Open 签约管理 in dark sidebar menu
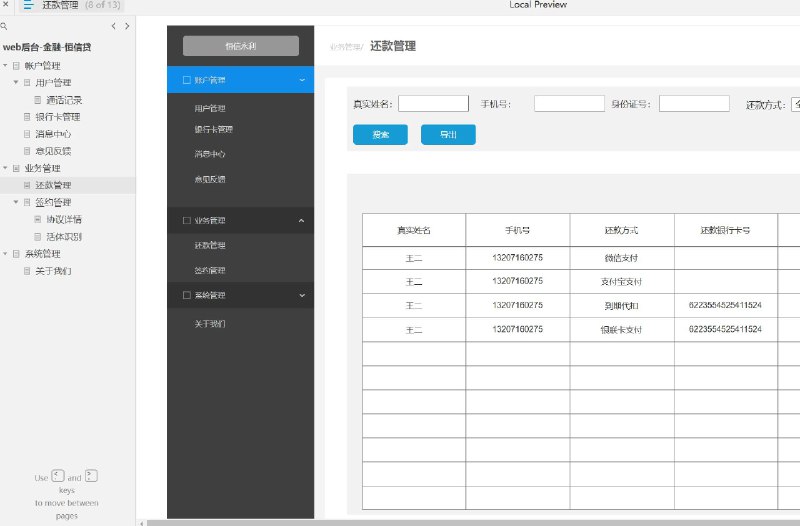The image size is (800, 526). [210, 270]
